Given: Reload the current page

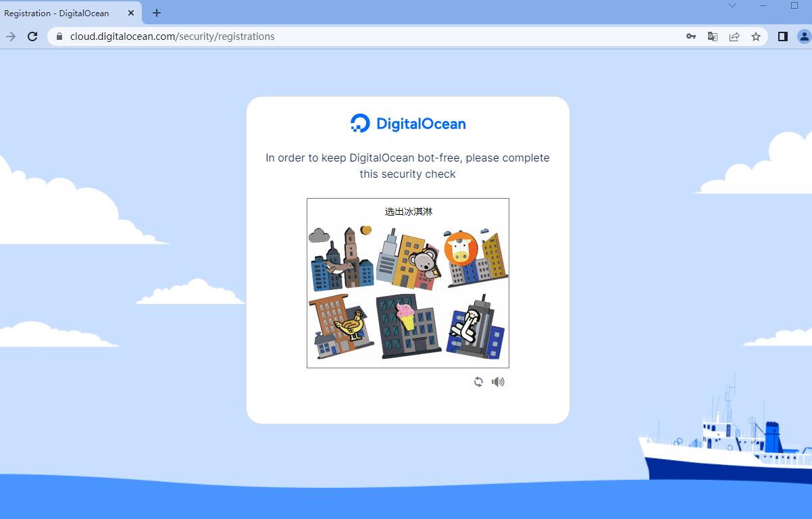Looking at the screenshot, I should [32, 36].
